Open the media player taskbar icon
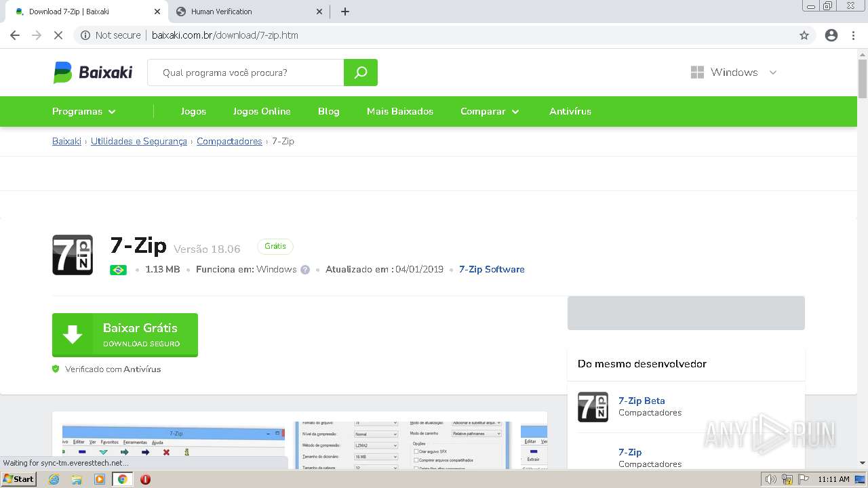This screenshot has width=868, height=488. pyautogui.click(x=100, y=479)
